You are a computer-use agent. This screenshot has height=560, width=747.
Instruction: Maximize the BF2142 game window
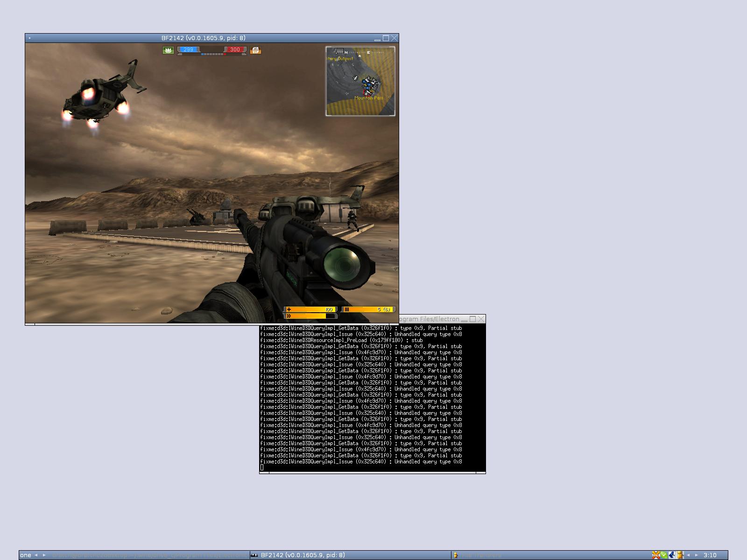click(x=386, y=38)
